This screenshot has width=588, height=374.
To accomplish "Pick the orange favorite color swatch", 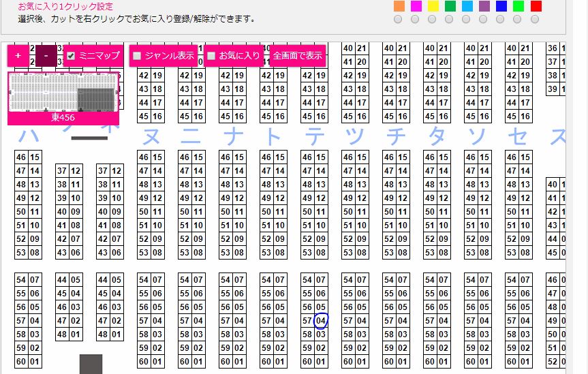I will point(399,6).
